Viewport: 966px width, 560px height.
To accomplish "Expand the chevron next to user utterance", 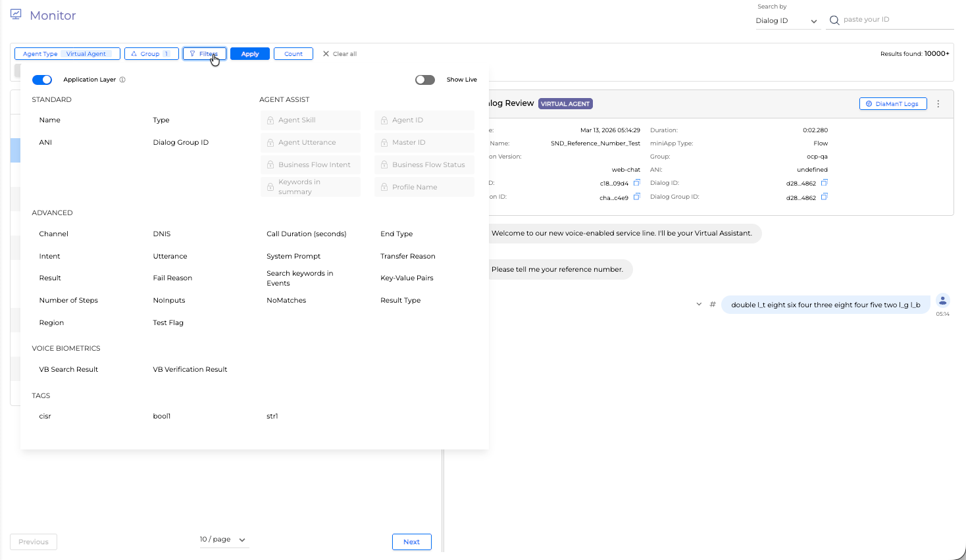I will coord(699,305).
